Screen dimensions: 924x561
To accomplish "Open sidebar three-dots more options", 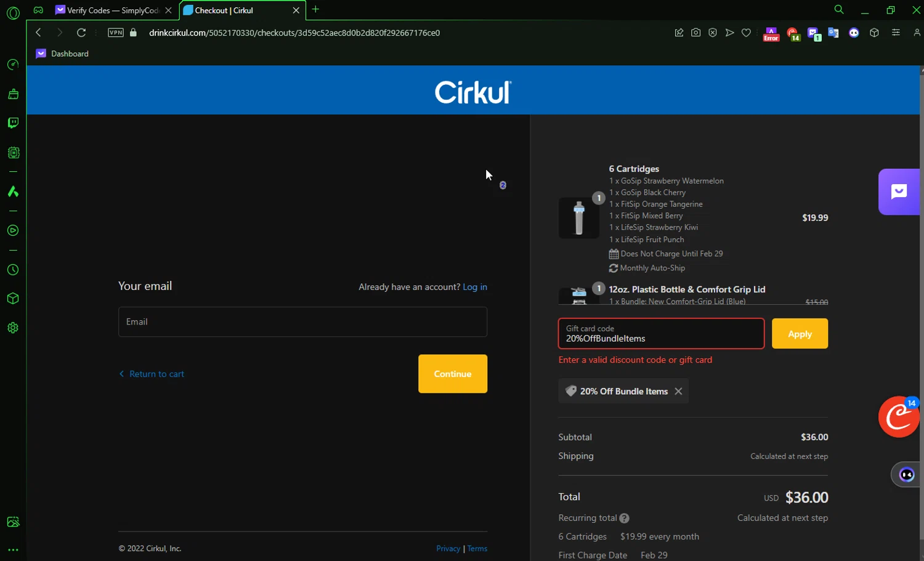I will point(13,550).
